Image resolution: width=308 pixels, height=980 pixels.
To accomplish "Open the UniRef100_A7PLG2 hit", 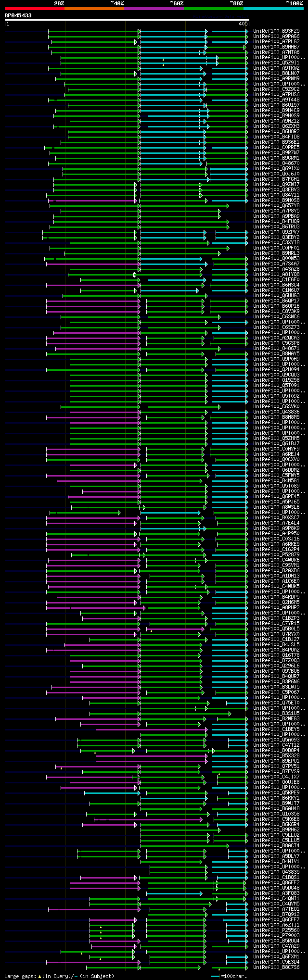I will pyautogui.click(x=276, y=41).
